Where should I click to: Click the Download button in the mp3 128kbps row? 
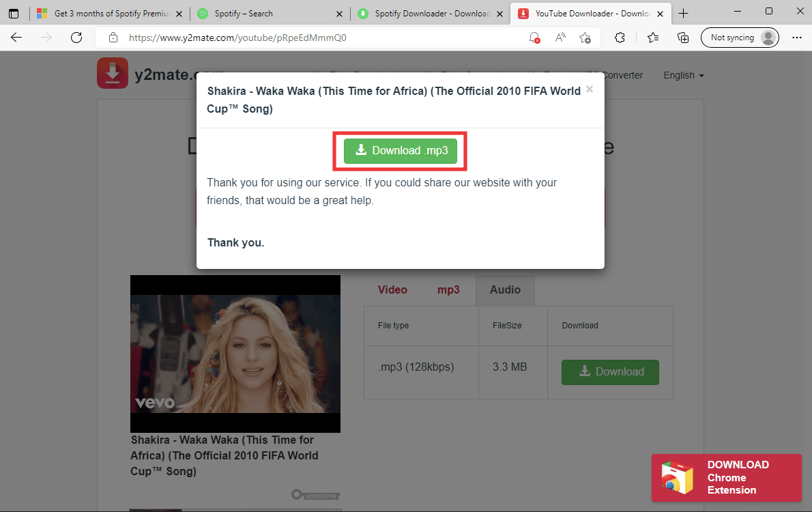610,372
